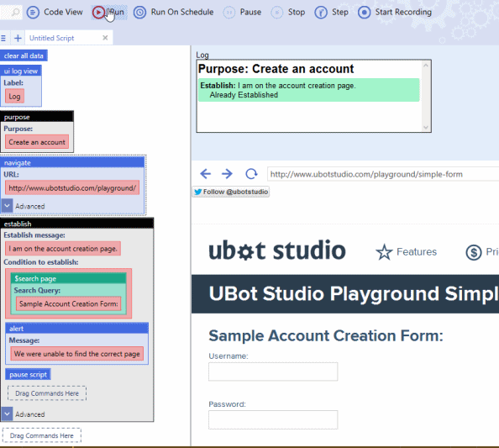Click the Stop toolbar icon
Screen dimensions: 499x448
coord(276,13)
